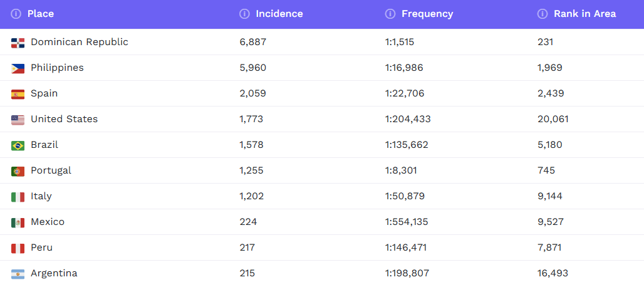644x292 pixels.
Task: Select rank value 1,969
Action: click(x=550, y=68)
